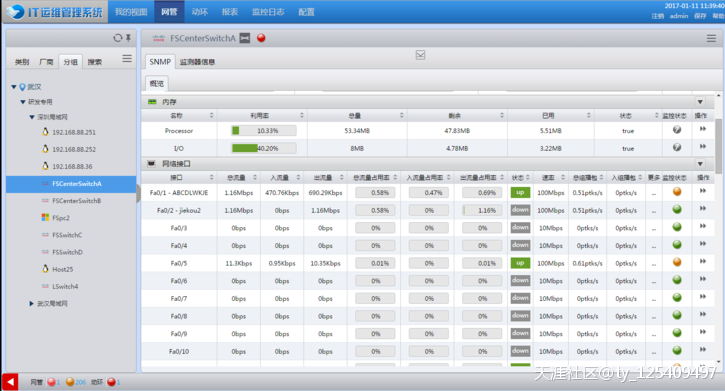Click operation arrows for Fa0/1 row
Viewport: 725px width, 391px height.
tap(703, 191)
